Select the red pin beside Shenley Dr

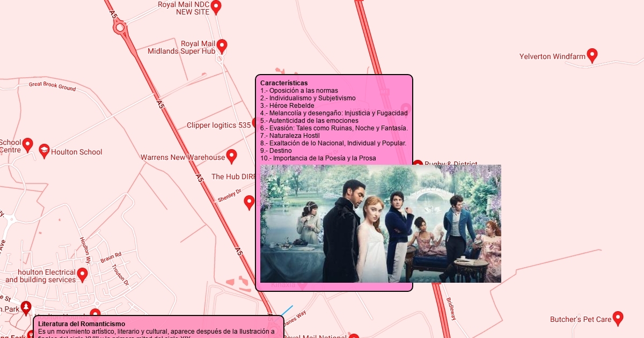pos(249,202)
